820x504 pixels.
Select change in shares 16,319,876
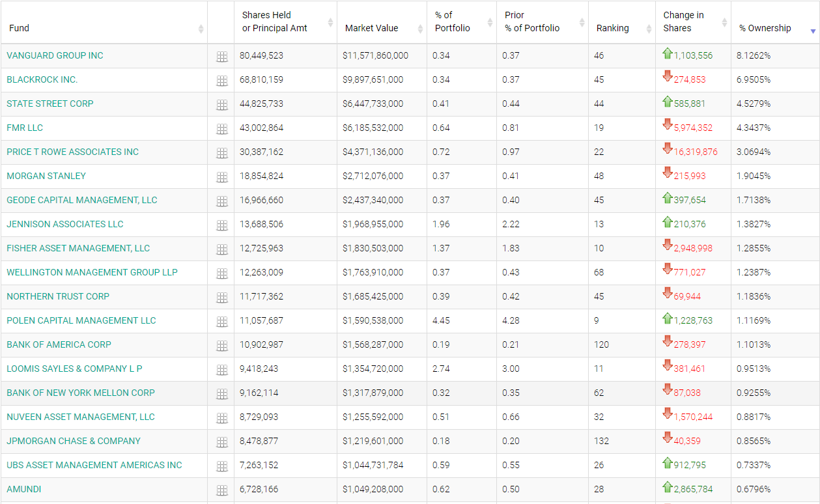pyautogui.click(x=696, y=152)
